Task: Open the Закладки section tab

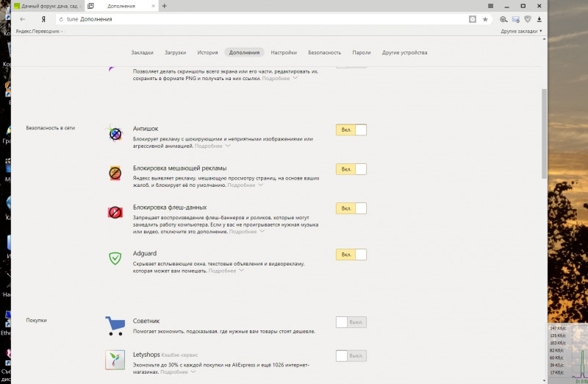Action: click(142, 52)
